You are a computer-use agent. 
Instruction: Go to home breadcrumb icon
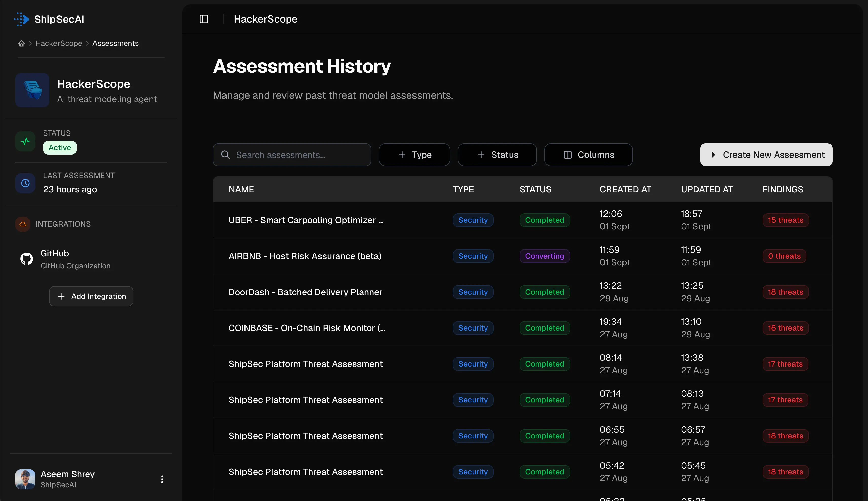pos(21,43)
